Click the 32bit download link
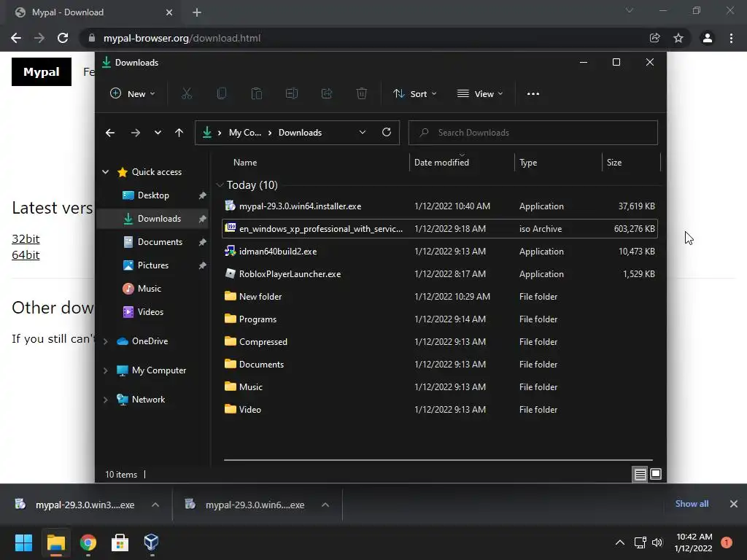747x560 pixels. click(x=26, y=239)
